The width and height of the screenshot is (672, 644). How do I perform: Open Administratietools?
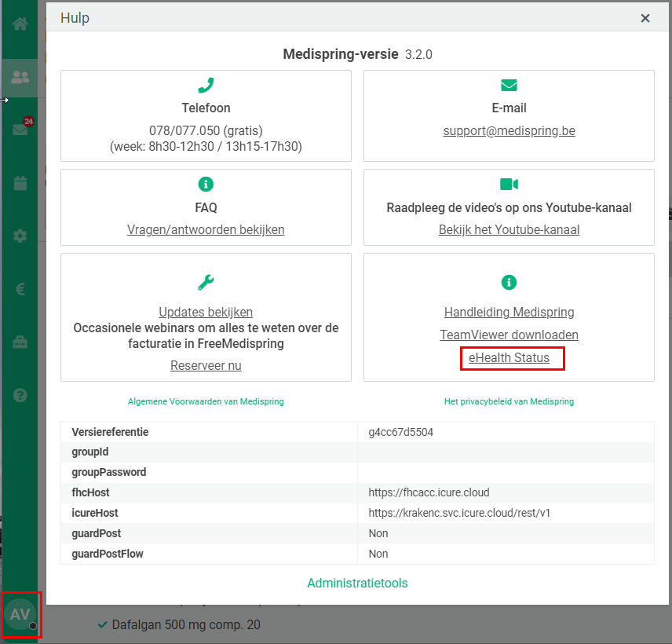[357, 583]
